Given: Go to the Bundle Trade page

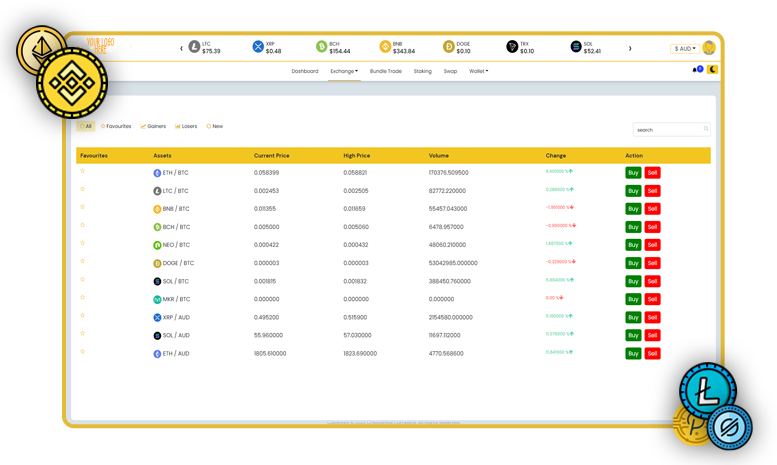Looking at the screenshot, I should (x=386, y=71).
